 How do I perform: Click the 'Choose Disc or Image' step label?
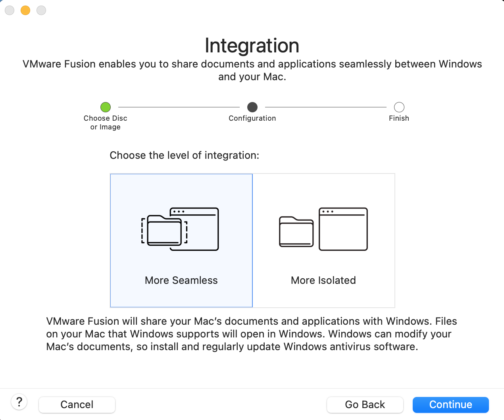tap(106, 123)
